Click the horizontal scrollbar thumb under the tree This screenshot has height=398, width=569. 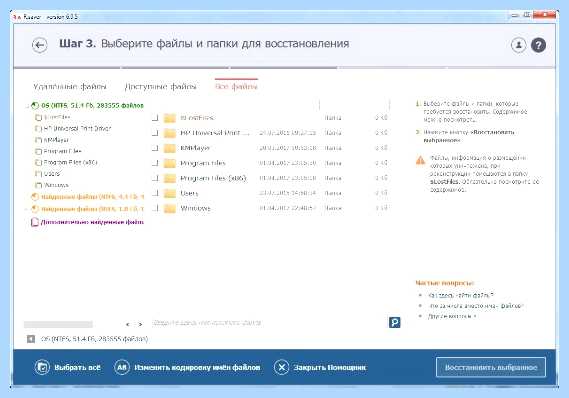coord(58,324)
